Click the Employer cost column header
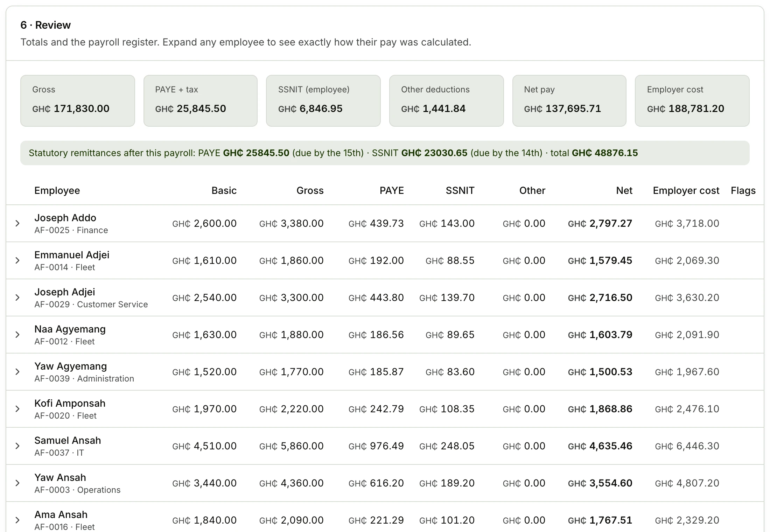Screen dimensions: 770x532 pos(686,190)
